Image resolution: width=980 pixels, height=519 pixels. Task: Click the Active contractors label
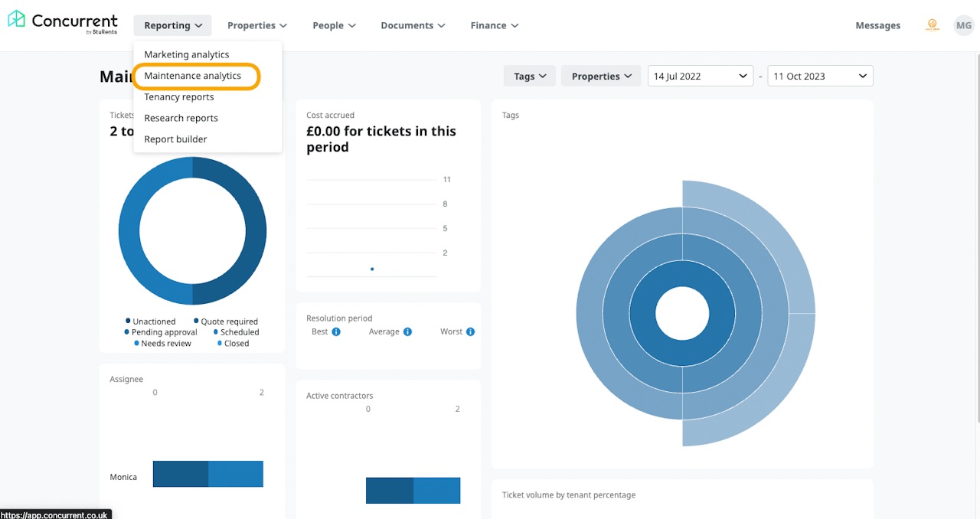click(340, 396)
